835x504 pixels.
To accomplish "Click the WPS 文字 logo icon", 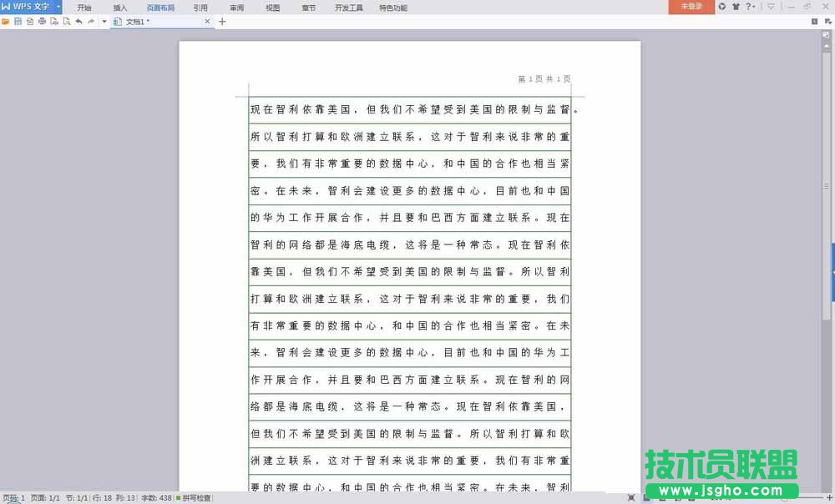I will tap(7, 7).
